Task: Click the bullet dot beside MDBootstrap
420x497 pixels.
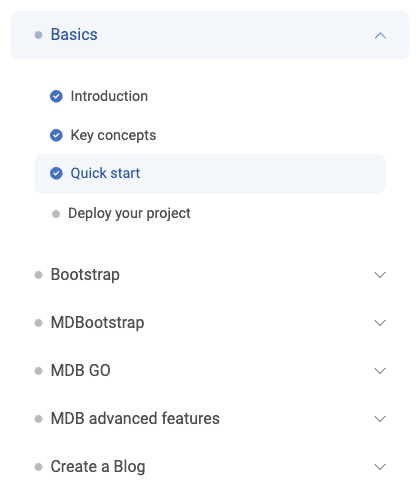Action: (39, 323)
